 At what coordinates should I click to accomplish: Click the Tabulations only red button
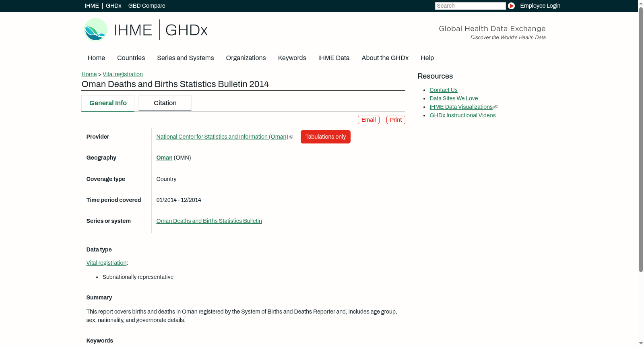point(326,137)
